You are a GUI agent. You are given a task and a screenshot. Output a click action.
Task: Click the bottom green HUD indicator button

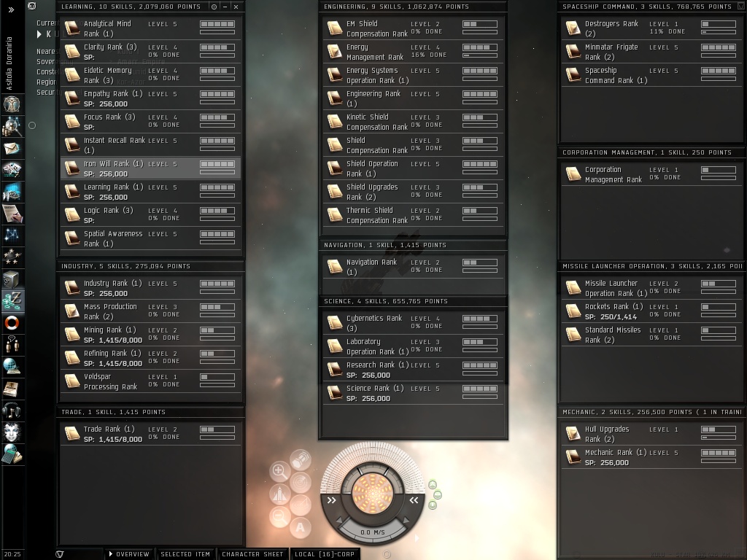click(433, 505)
